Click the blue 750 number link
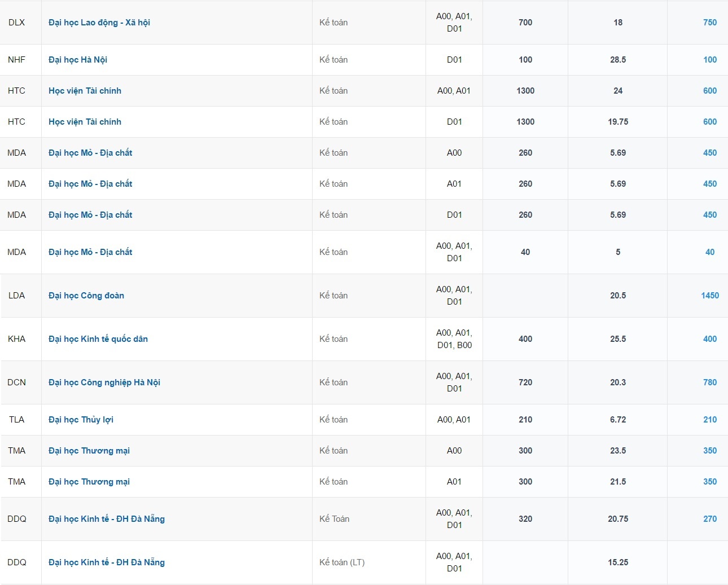728x585 pixels. click(709, 23)
